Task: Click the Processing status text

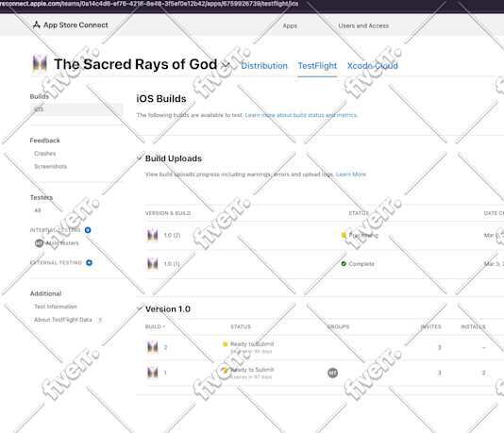Action: click(x=363, y=235)
